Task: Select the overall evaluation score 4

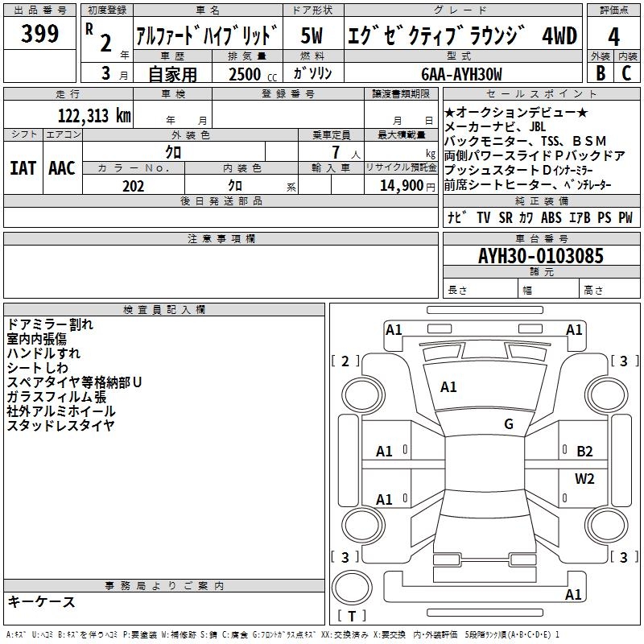Action: pos(614,37)
